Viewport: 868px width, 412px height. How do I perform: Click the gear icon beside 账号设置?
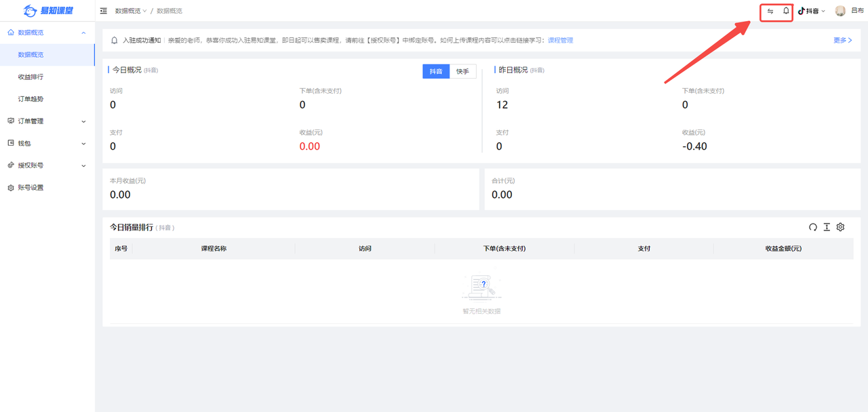click(11, 188)
